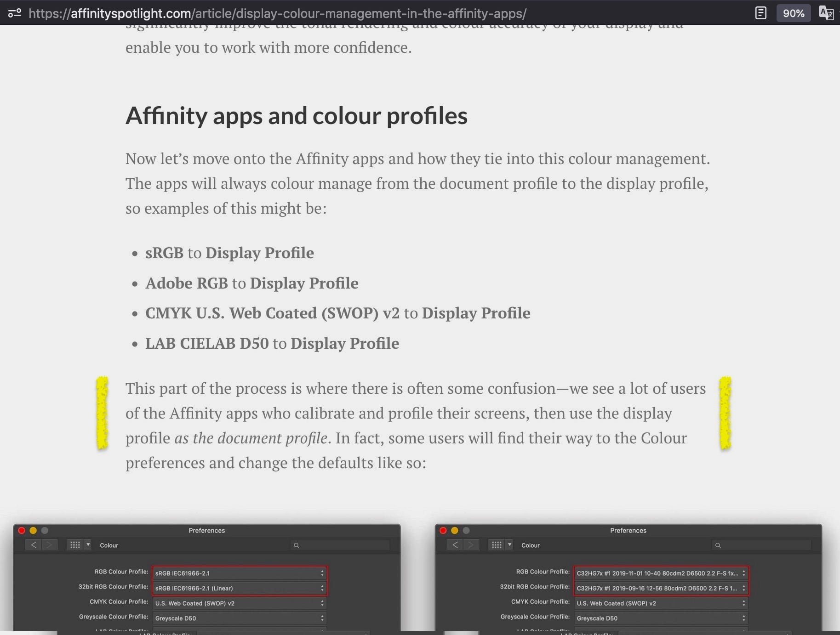Open the page translate icon
Image resolution: width=840 pixels, height=635 pixels.
[826, 13]
